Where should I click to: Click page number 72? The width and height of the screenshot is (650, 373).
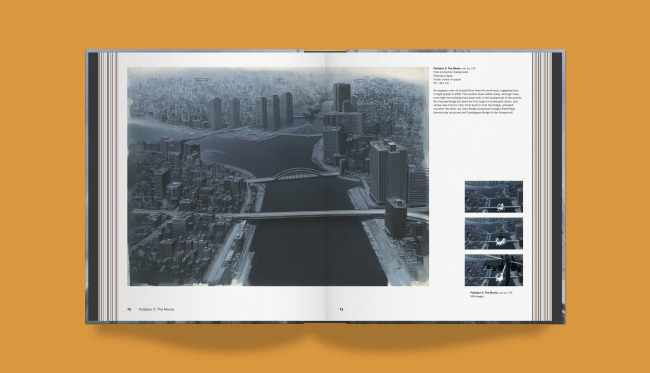pyautogui.click(x=129, y=309)
